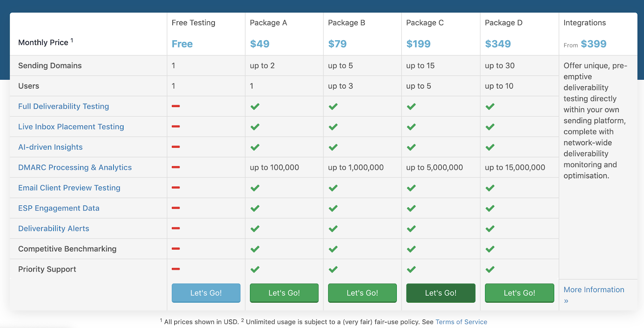Click the $399 Integrations price
This screenshot has width=644, height=328.
coord(593,44)
